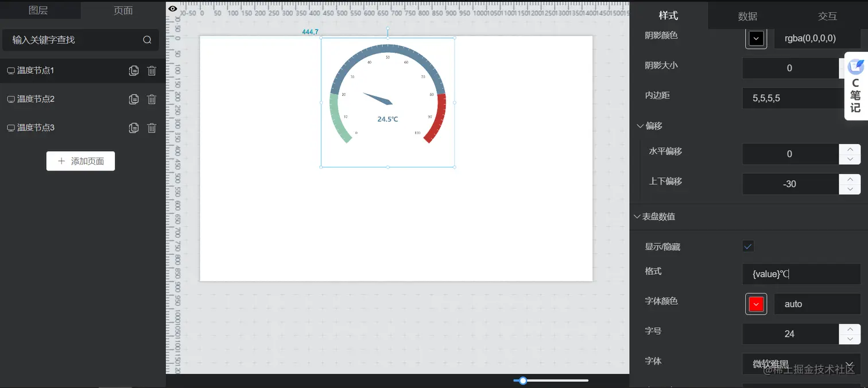Decrease the 水平偏移 value with down arrow
The height and width of the screenshot is (388, 868).
pyautogui.click(x=850, y=159)
